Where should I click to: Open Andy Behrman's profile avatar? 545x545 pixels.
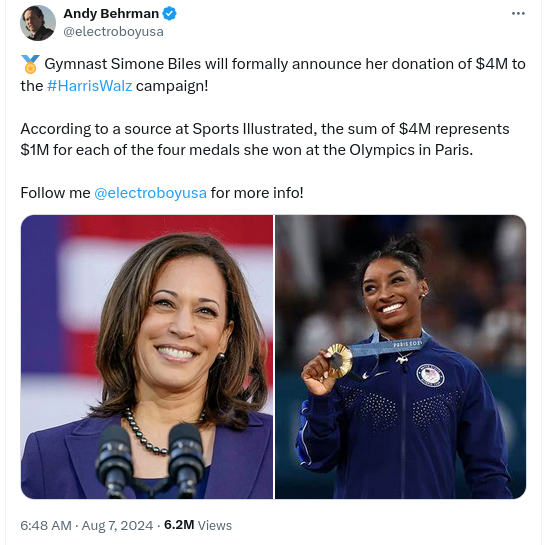pos(38,23)
